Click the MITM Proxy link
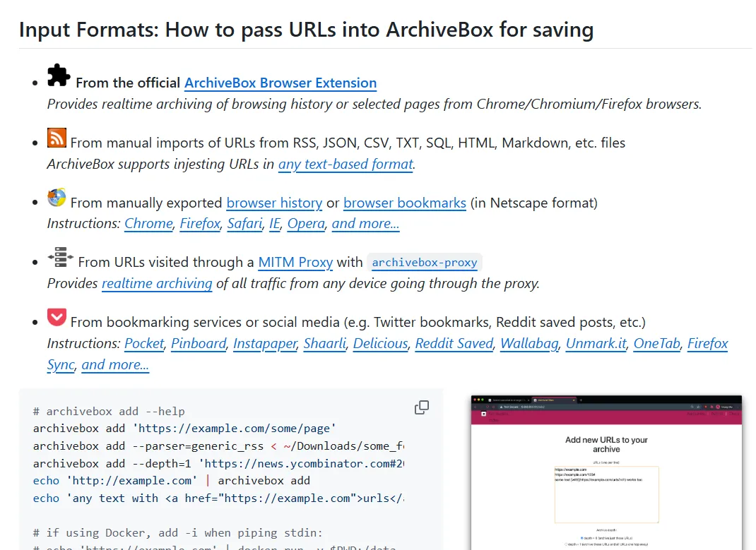The image size is (756, 550). coord(295,262)
